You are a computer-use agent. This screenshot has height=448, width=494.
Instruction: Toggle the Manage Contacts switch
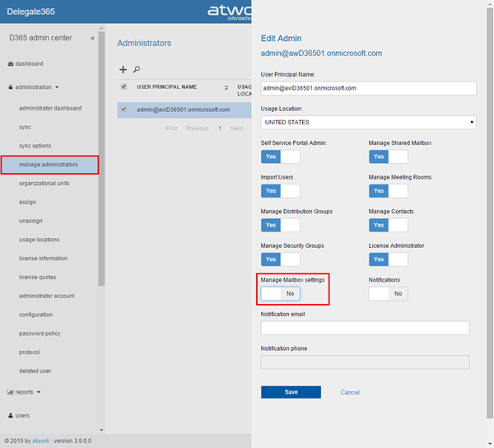point(388,226)
